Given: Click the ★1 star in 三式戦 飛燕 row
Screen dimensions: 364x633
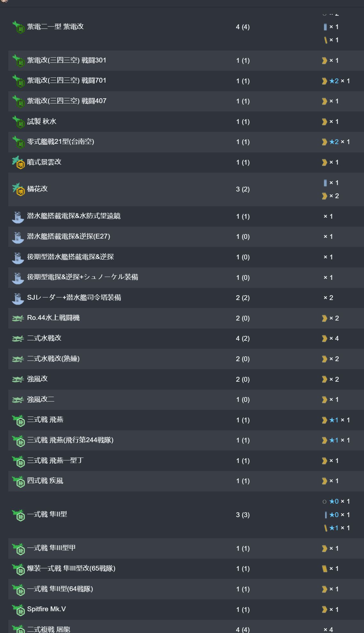Looking at the screenshot, I should click(334, 420).
